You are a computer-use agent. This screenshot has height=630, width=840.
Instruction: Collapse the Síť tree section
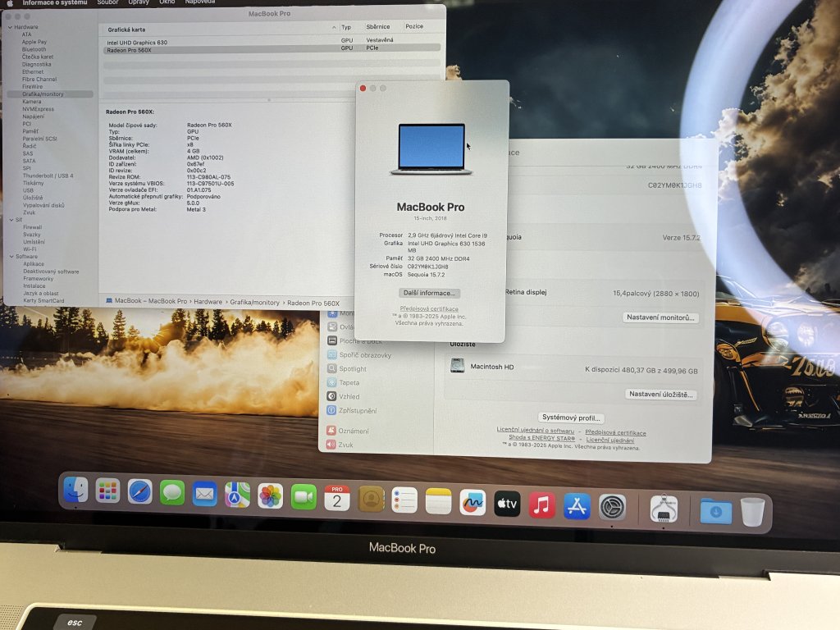pyautogui.click(x=11, y=220)
